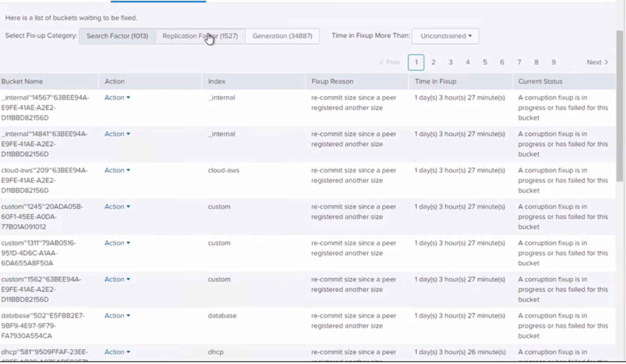Select the Generation (34887) category

(282, 36)
